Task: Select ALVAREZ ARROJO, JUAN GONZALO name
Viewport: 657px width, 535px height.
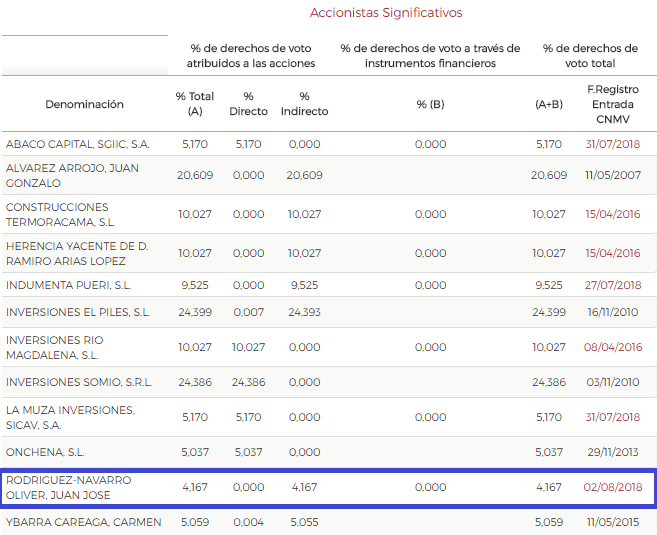Action: coord(72,176)
